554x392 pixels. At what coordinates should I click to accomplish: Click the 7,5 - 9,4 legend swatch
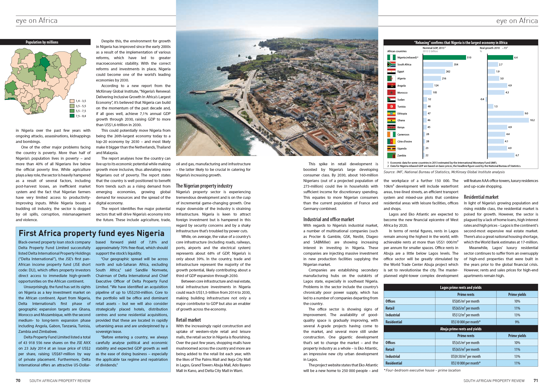tap(72, 116)
